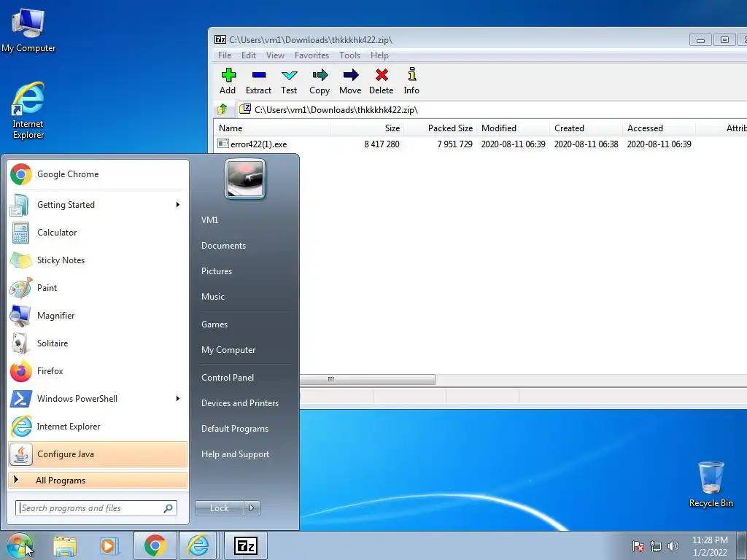Open the Tools menu in 7-Zip
The height and width of the screenshot is (560, 747).
click(349, 55)
